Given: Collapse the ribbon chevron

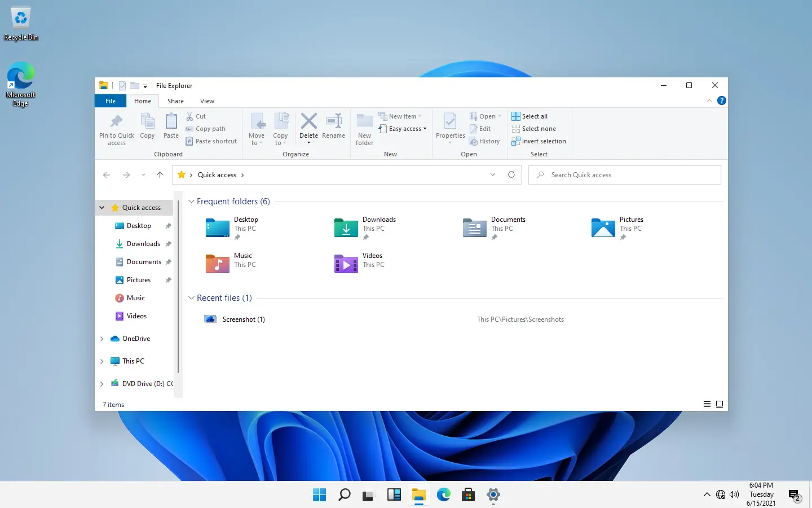Looking at the screenshot, I should (709, 101).
